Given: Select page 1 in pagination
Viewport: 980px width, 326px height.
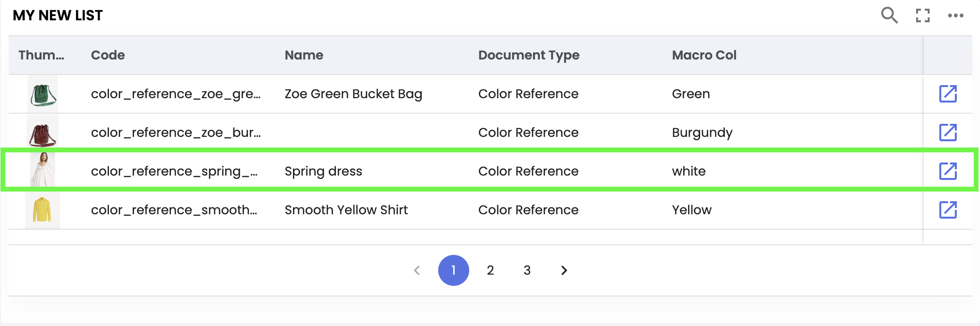Looking at the screenshot, I should pos(454,270).
